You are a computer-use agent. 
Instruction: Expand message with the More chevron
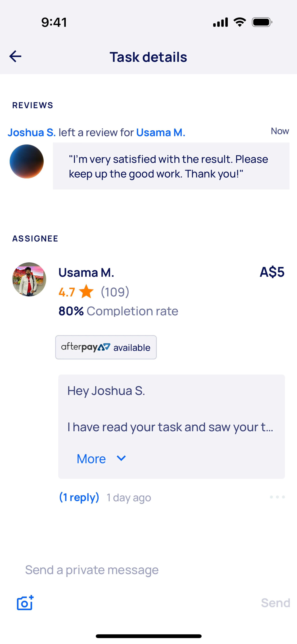[121, 458]
